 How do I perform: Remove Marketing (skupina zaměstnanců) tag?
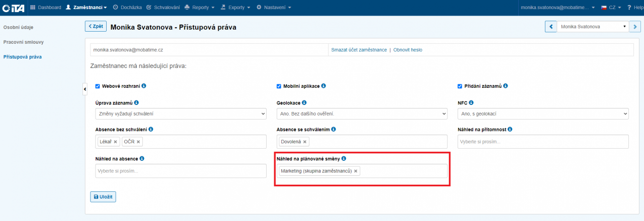356,171
